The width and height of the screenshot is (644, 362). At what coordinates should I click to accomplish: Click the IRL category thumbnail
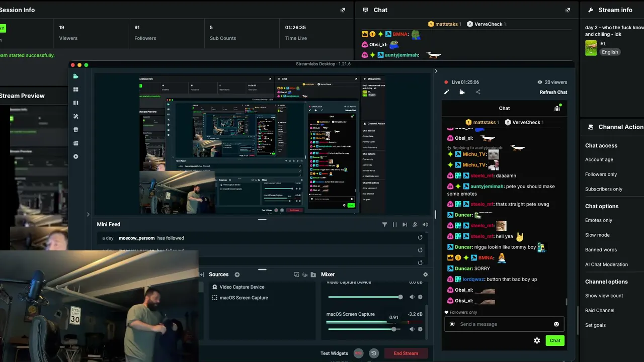click(x=591, y=48)
